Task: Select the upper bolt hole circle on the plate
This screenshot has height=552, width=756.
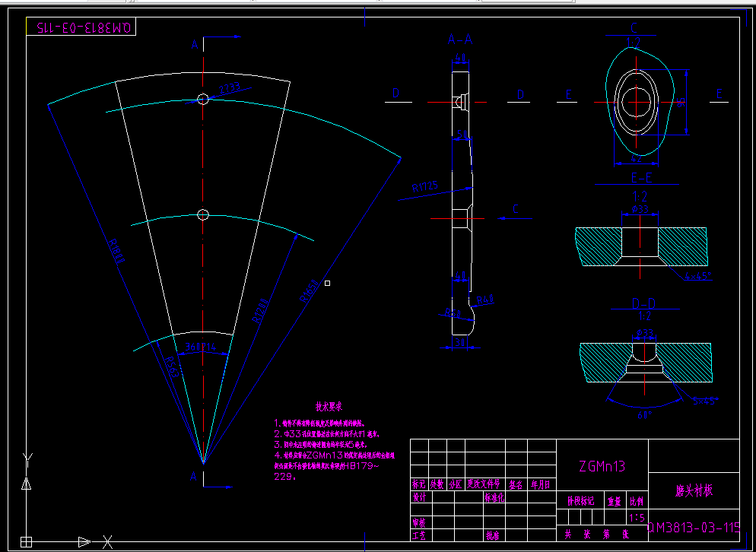Action: 204,99
